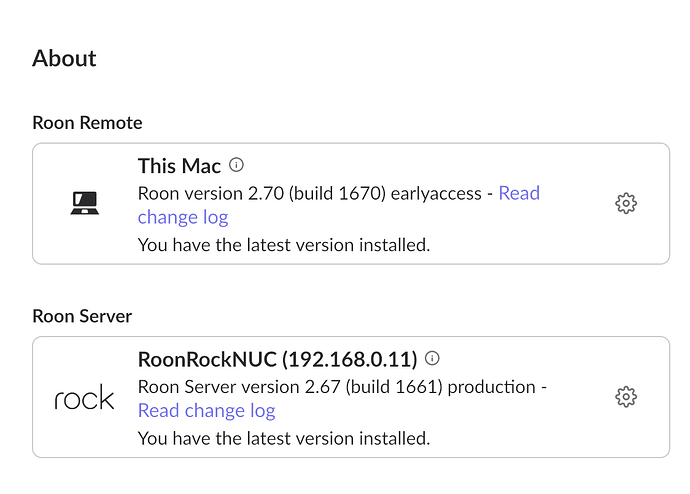Click info icon beside RoonRockNUC address
Image resolution: width=690 pixels, height=494 pixels.
pyautogui.click(x=432, y=358)
